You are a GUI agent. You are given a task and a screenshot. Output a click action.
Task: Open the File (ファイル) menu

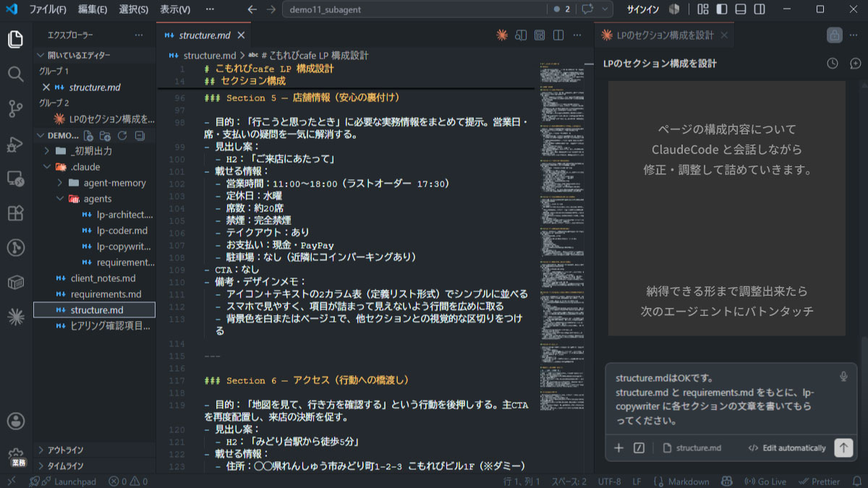(48, 9)
